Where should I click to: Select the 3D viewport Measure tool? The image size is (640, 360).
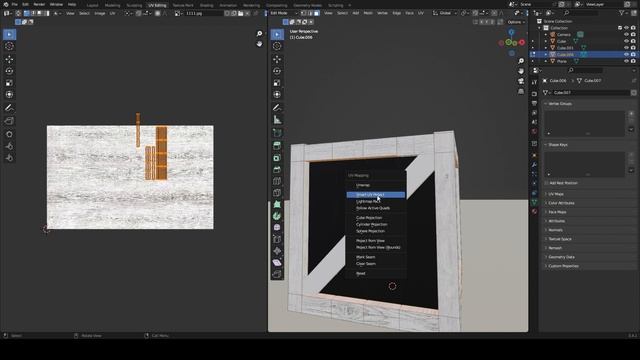(x=277, y=120)
